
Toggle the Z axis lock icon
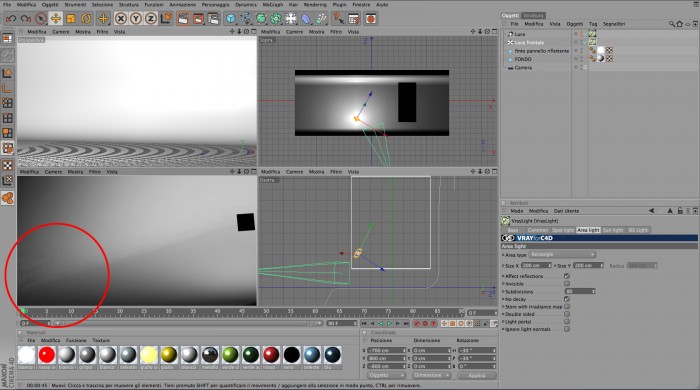click(x=151, y=19)
